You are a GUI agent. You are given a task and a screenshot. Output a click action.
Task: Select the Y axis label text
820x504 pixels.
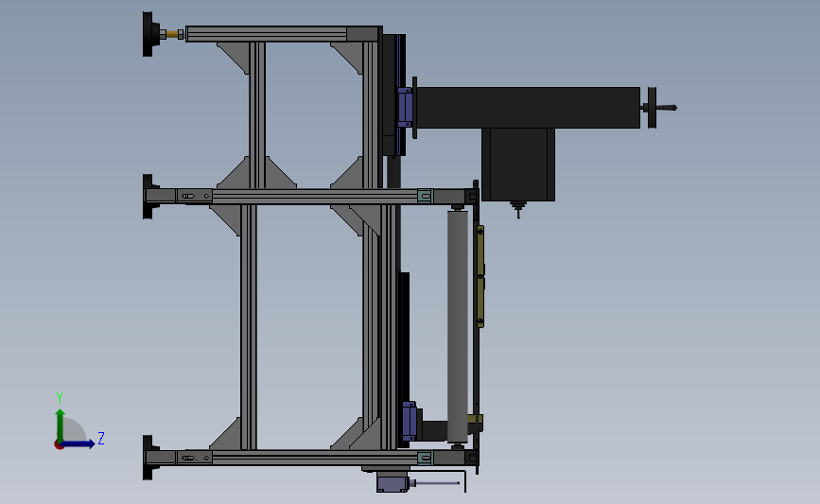click(60, 398)
